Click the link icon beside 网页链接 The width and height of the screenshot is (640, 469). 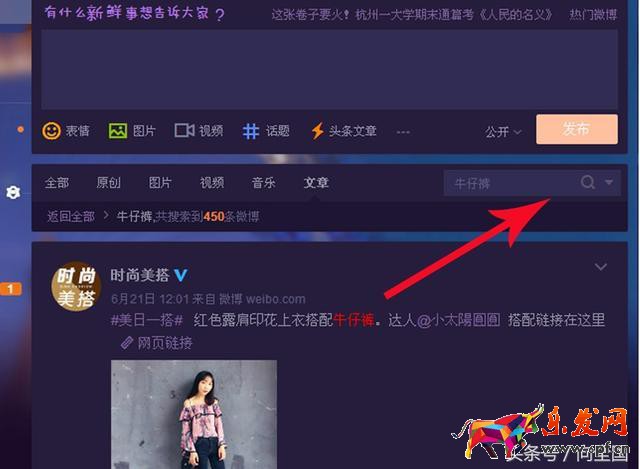point(127,343)
